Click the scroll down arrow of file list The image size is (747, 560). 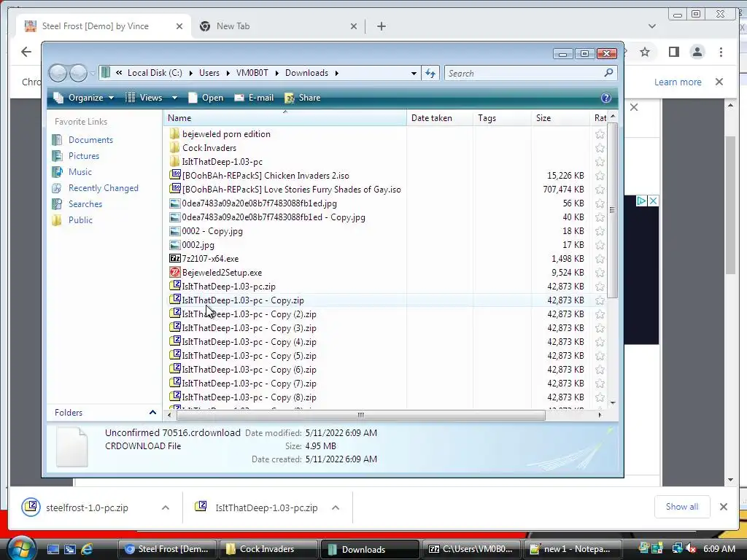pyautogui.click(x=613, y=402)
